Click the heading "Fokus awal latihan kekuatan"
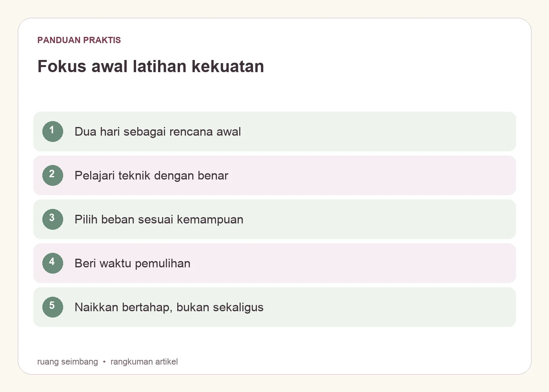 151,66
